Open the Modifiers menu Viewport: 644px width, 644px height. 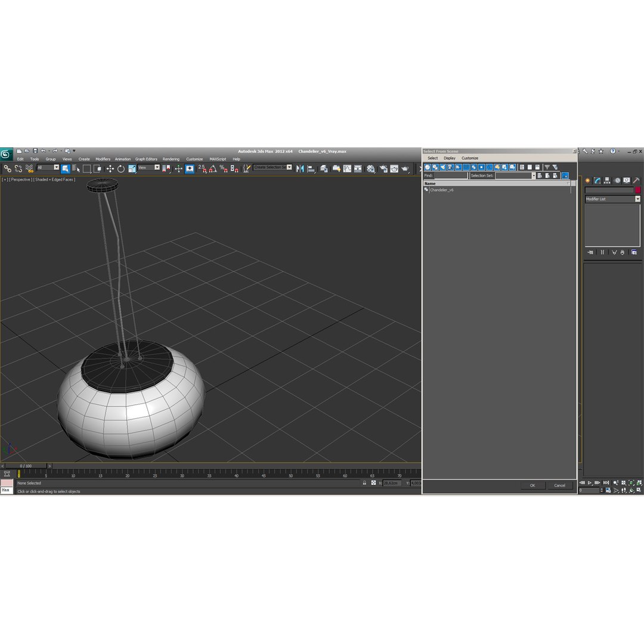103,159
